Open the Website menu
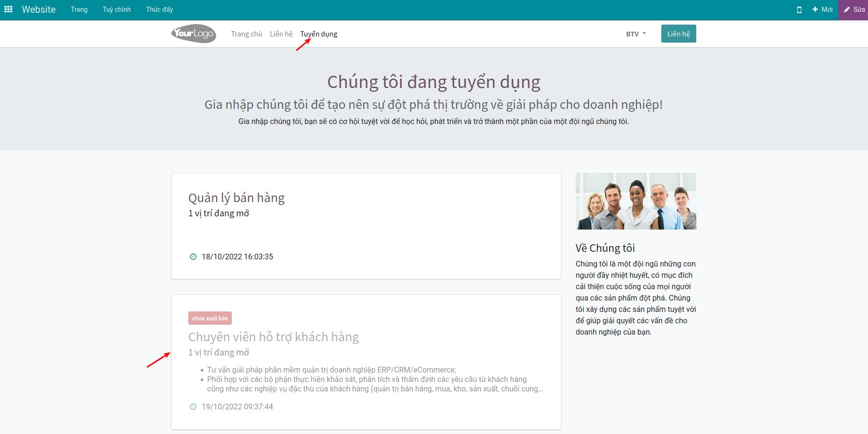The image size is (868, 434). [x=39, y=9]
